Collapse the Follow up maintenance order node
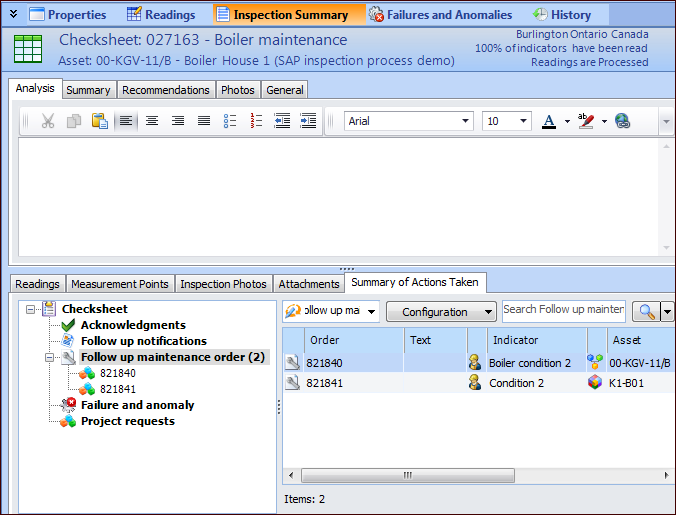 [49, 357]
